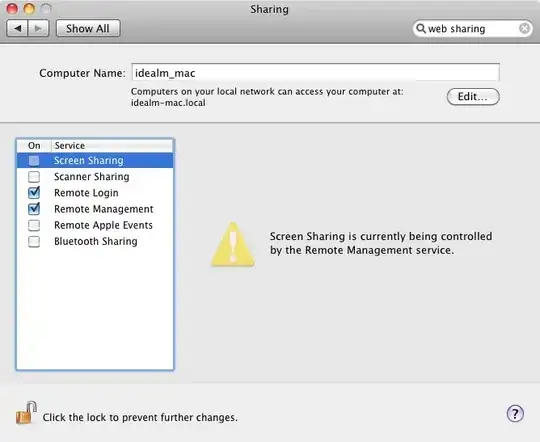Image resolution: width=540 pixels, height=442 pixels.
Task: Toggle the Screen Sharing checkbox
Action: 34,161
